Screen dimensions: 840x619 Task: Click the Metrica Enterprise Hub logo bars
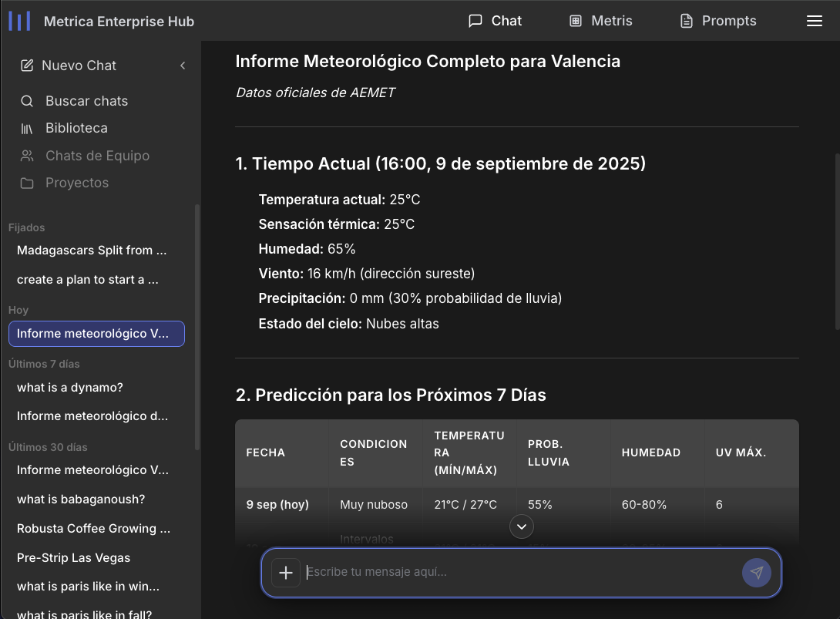[18, 20]
